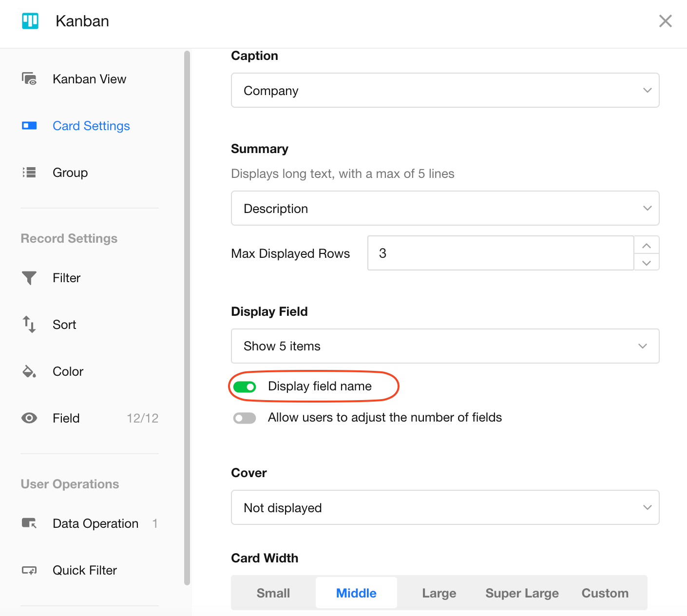Click the Color paint bucket icon
687x616 pixels.
[29, 371]
